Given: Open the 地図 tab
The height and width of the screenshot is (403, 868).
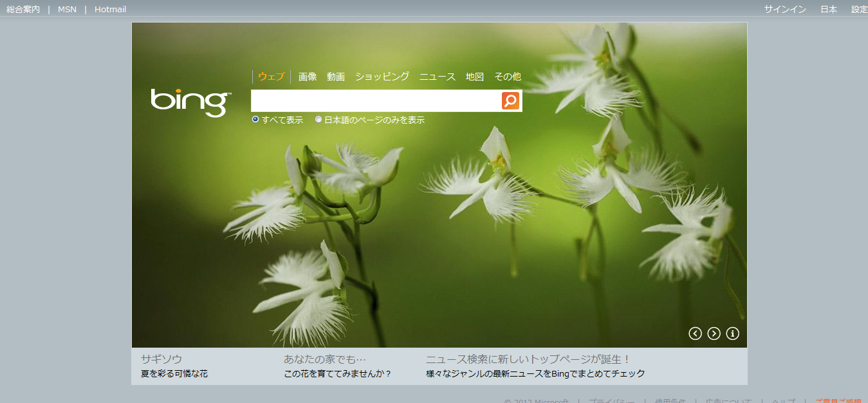Looking at the screenshot, I should 474,77.
